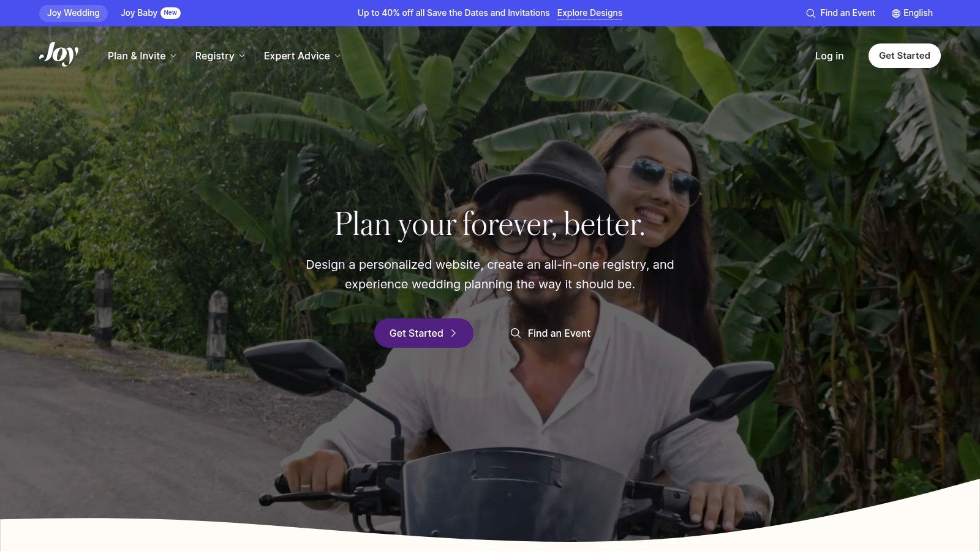Click the white Get Started button
The image size is (980, 551).
(905, 56)
